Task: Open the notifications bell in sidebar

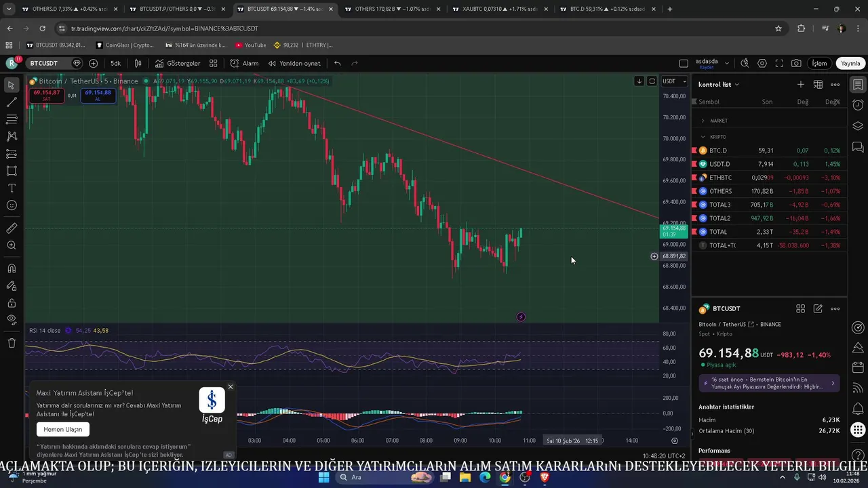Action: (x=858, y=408)
